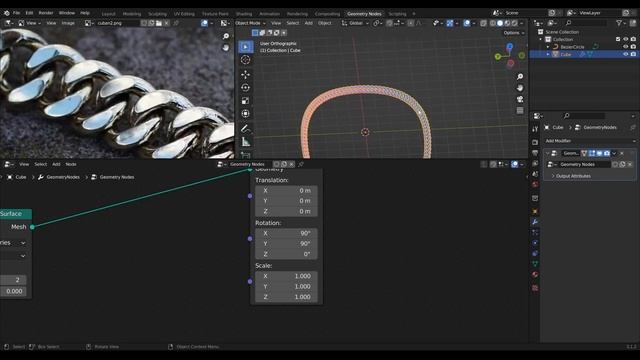640x360 pixels.
Task: Click the zoom icon in the image editor
Action: pyautogui.click(x=226, y=36)
